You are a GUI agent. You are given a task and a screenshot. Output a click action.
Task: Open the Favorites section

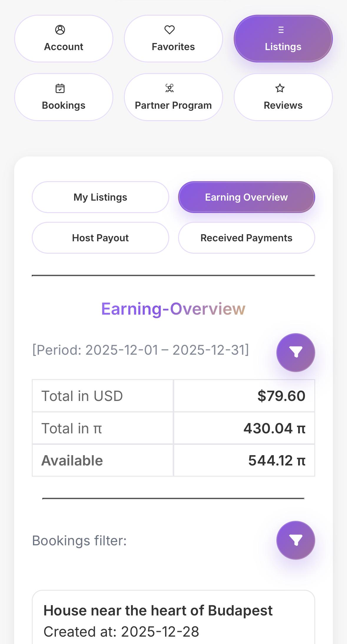pos(173,39)
